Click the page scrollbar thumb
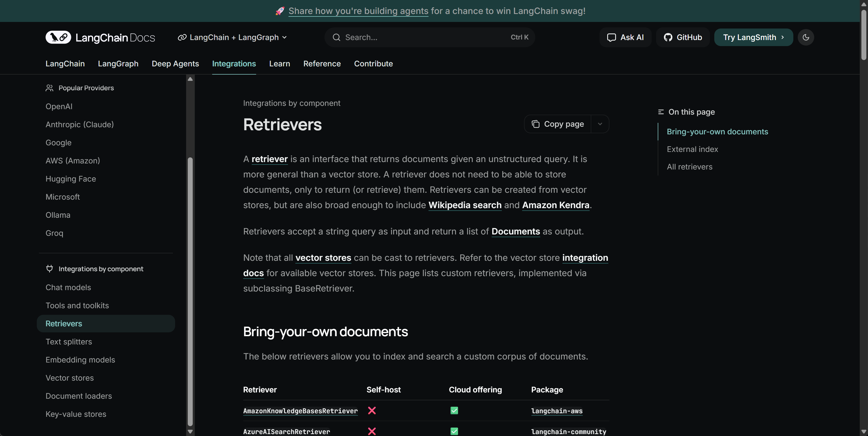 [x=864, y=35]
